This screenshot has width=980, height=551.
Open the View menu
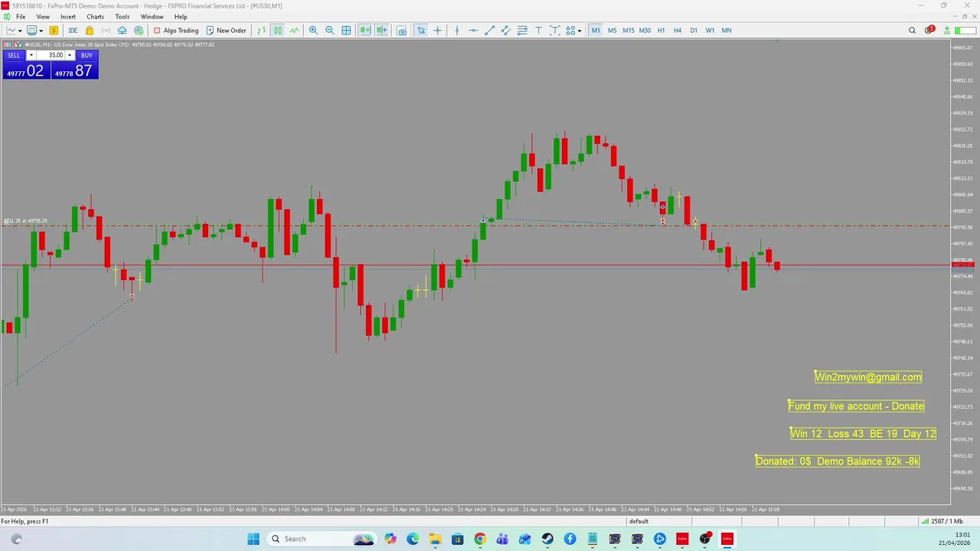coord(43,17)
